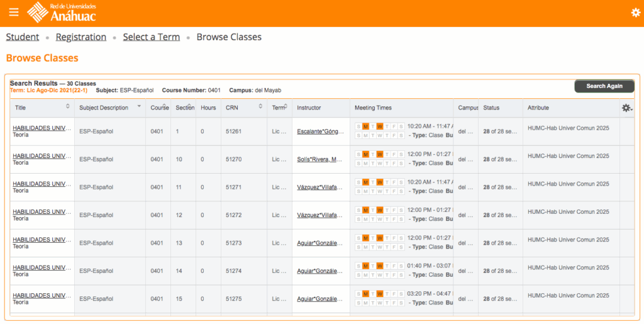The image size is (644, 324).
Task: Click Monday box in section 12 row
Action: [x=365, y=210]
